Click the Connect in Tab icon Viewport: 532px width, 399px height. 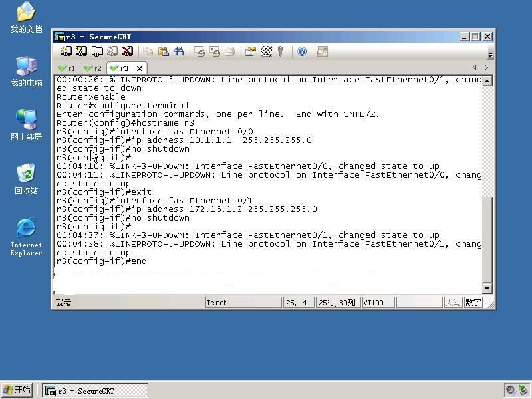[x=97, y=51]
